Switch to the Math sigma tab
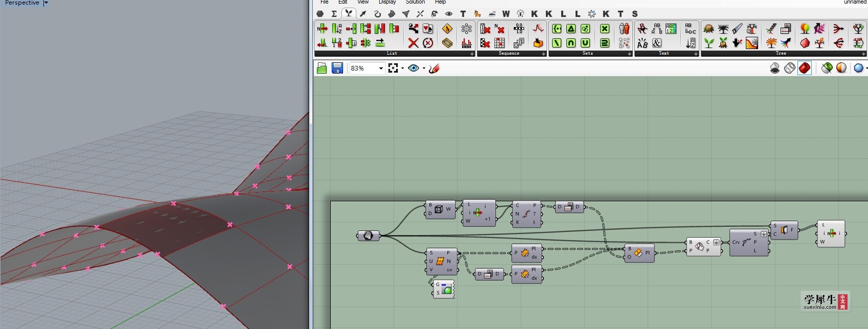The height and width of the screenshot is (329, 868). [334, 14]
